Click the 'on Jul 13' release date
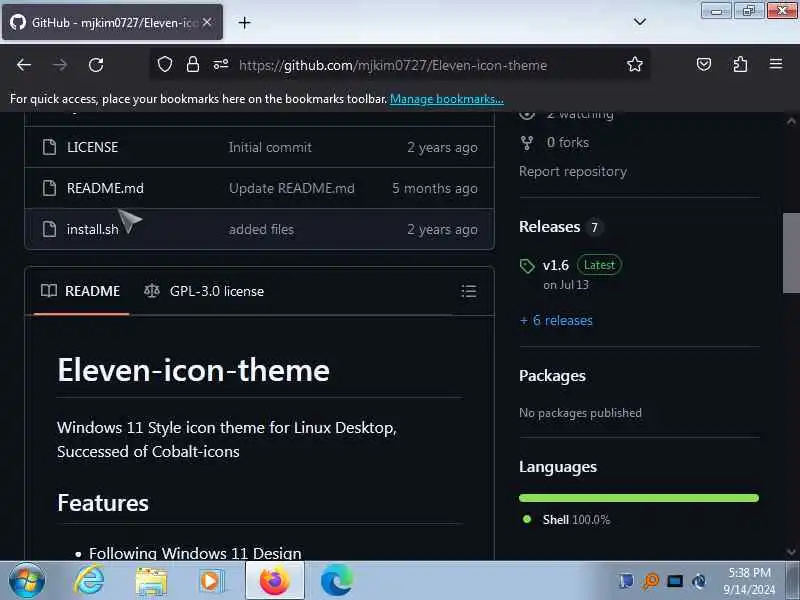 (566, 285)
